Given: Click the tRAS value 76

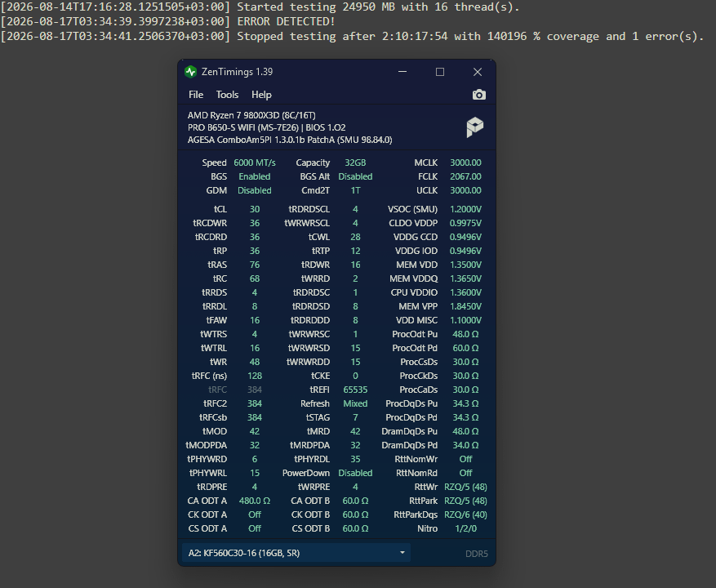Looking at the screenshot, I should (x=255, y=265).
